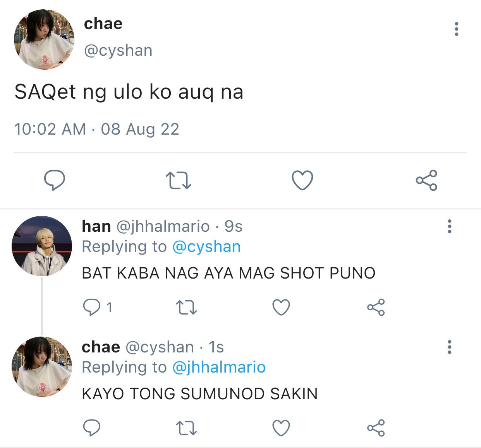
Task: Open the @cyshan mention link in han's reply
Action: click(x=206, y=247)
